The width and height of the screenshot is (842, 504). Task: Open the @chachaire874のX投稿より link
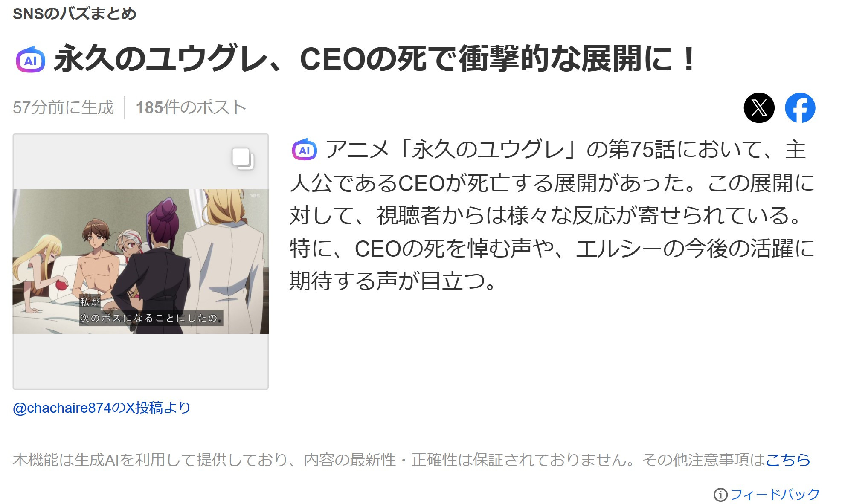point(102,408)
